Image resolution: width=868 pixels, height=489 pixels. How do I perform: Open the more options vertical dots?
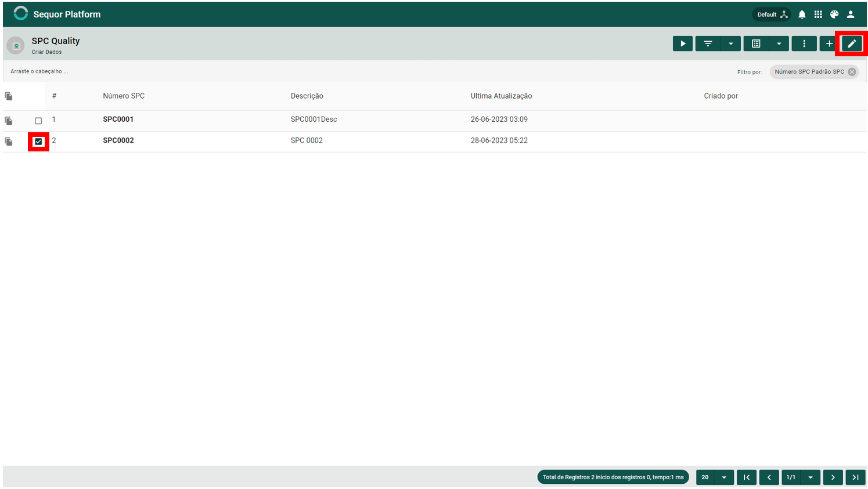pos(804,44)
